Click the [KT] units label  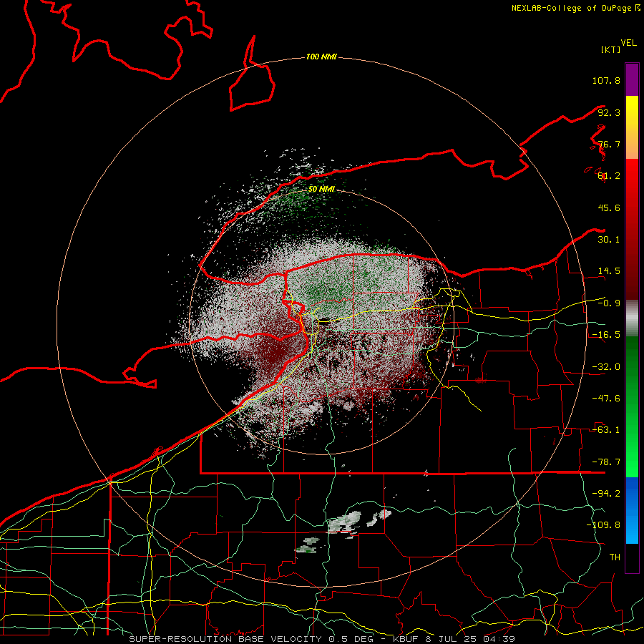pos(611,50)
